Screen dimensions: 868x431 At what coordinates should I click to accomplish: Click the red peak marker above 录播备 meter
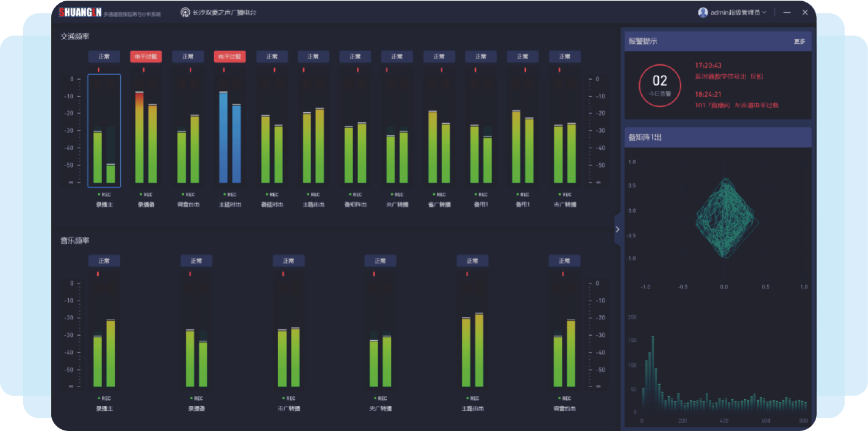coord(144,70)
